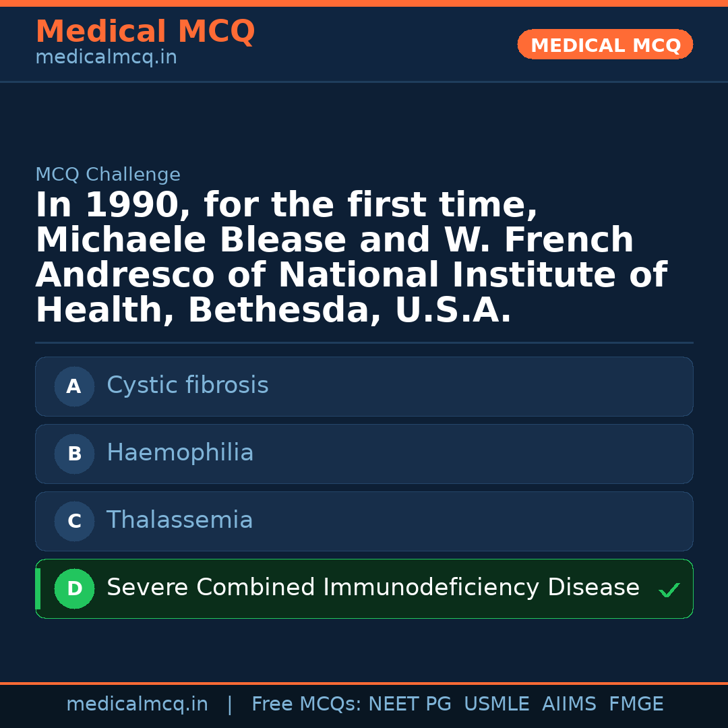Select the Cystic fibrosis option
Image resolution: width=728 pixels, height=728 pixels.
187,386
